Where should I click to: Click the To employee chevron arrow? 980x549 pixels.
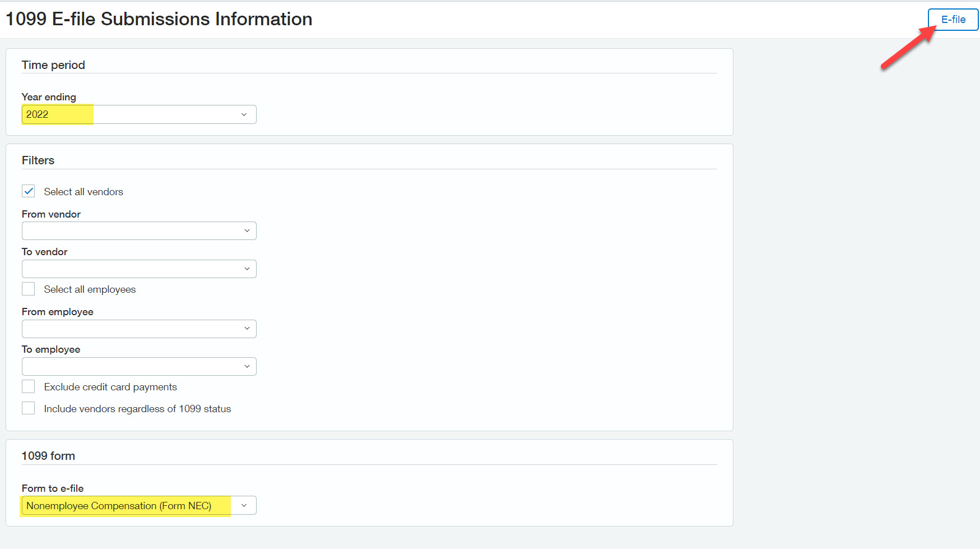247,366
